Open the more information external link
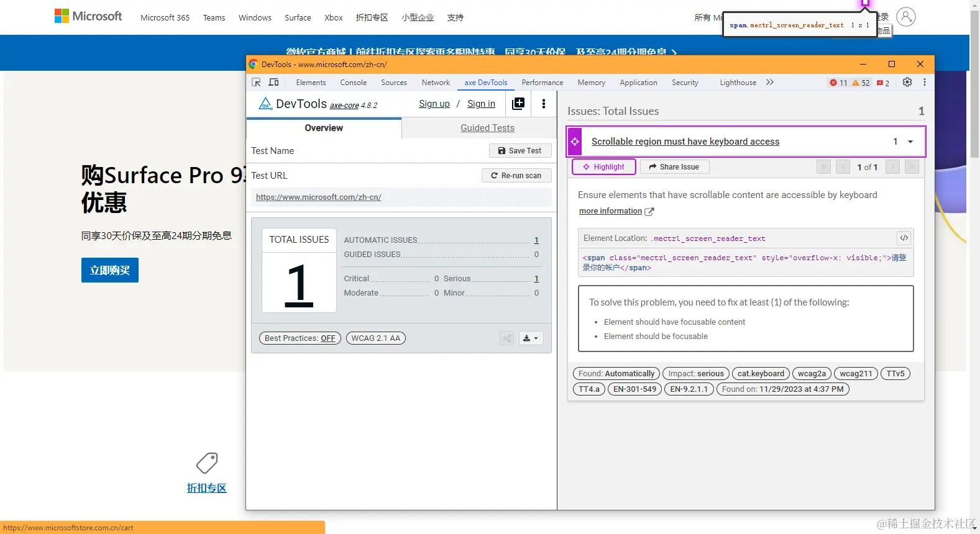 (616, 211)
